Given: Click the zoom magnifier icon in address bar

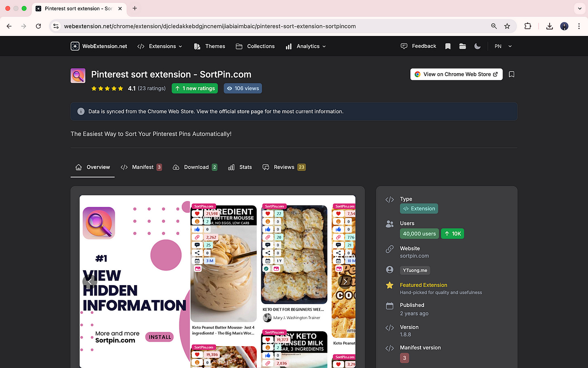Looking at the screenshot, I should [x=494, y=26].
